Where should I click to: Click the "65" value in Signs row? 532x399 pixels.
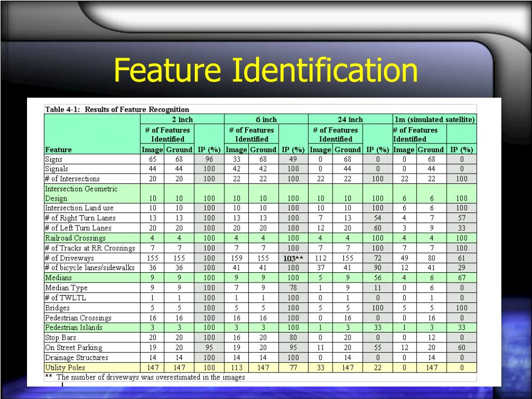point(152,159)
